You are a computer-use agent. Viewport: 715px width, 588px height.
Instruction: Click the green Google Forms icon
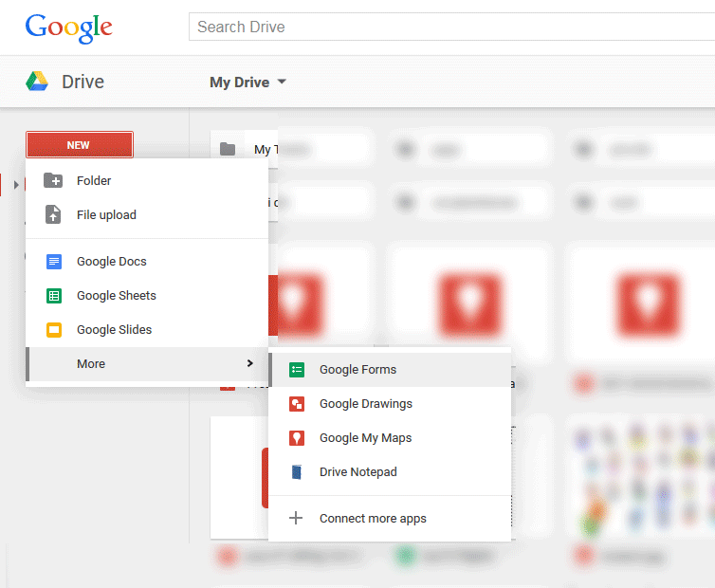(x=297, y=370)
